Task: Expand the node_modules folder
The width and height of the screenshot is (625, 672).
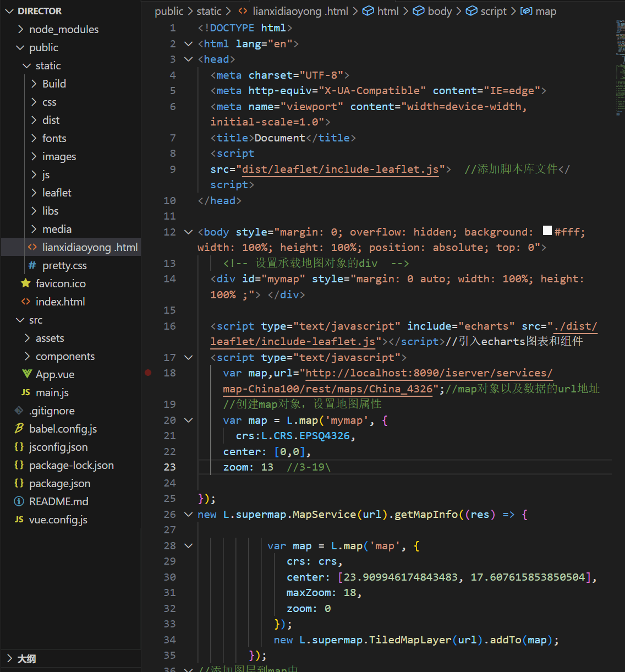Action: point(63,29)
